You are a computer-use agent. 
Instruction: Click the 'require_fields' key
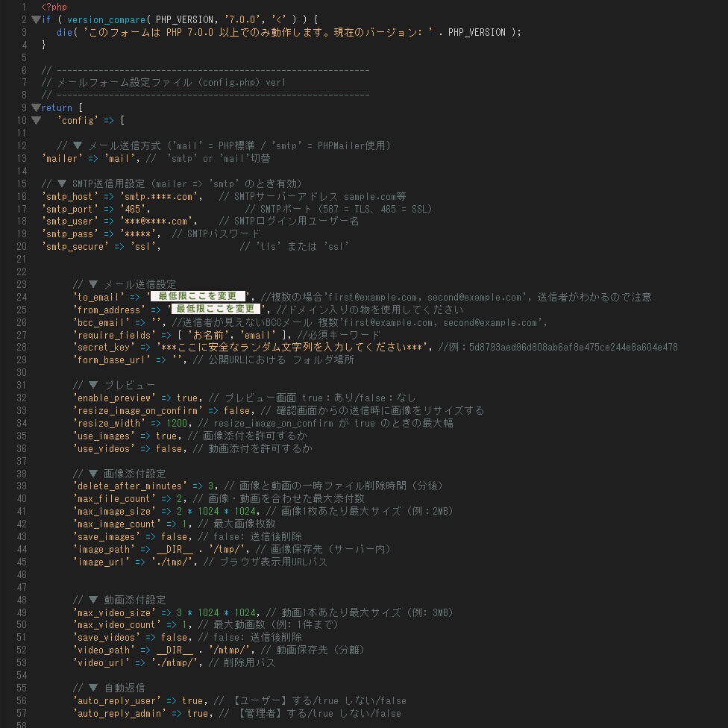tap(114, 335)
